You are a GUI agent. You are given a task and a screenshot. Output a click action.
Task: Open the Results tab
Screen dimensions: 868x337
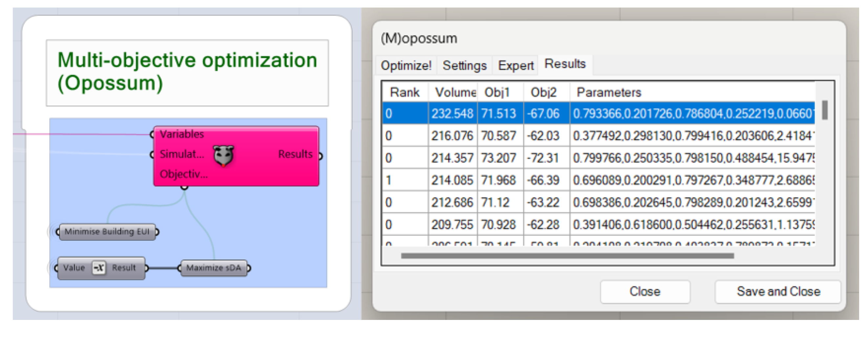point(565,64)
